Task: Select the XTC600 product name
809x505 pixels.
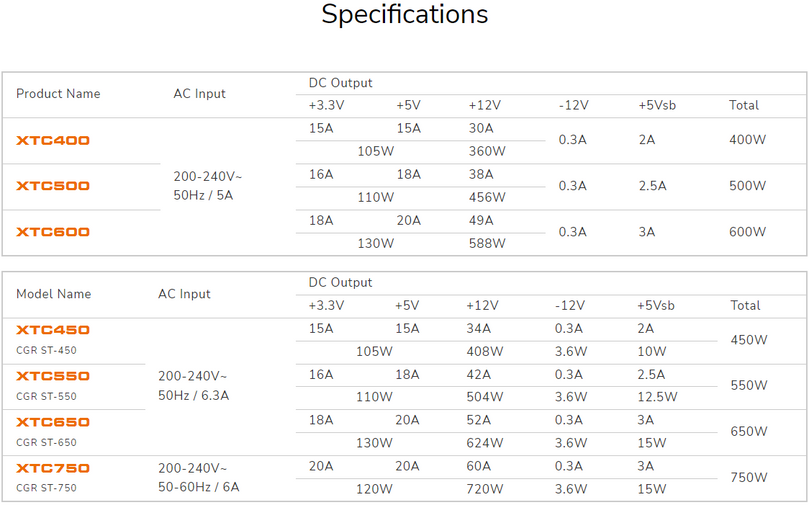Action: click(53, 232)
